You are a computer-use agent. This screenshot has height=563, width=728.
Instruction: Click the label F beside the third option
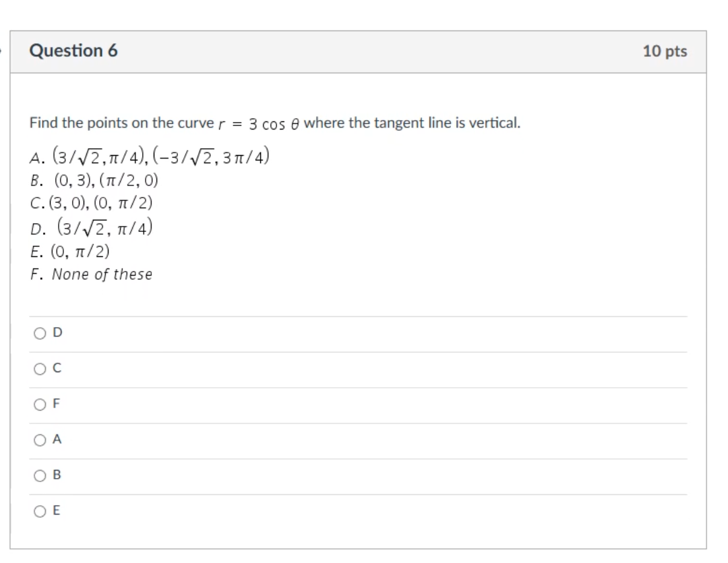pos(57,403)
